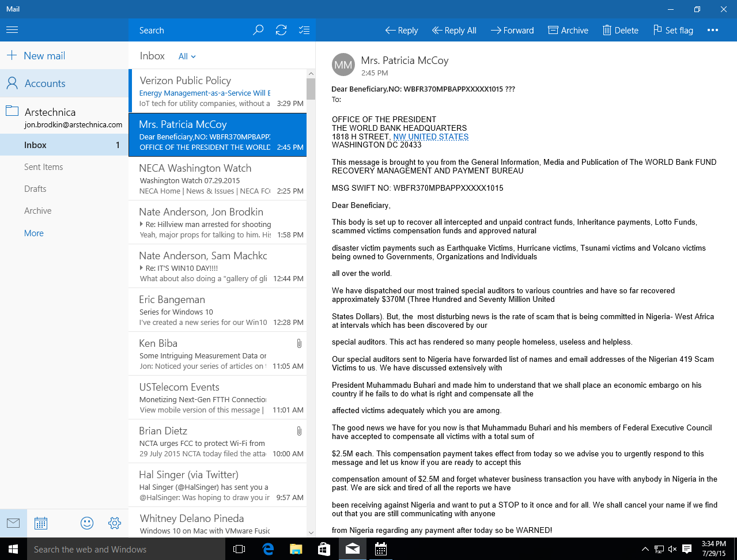Open the 'All' filter dropdown in Inbox
Image resolution: width=737 pixels, height=560 pixels.
(x=186, y=56)
